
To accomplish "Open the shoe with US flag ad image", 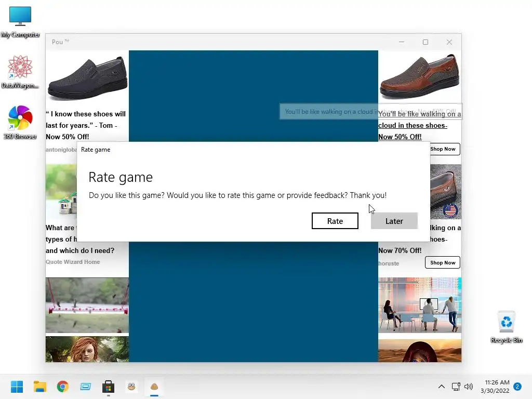I will pos(445,192).
